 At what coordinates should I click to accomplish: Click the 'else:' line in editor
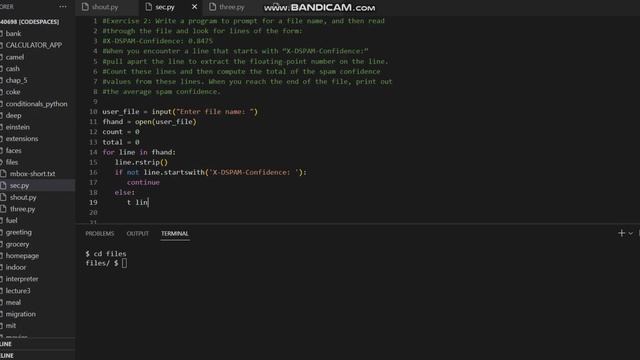125,192
